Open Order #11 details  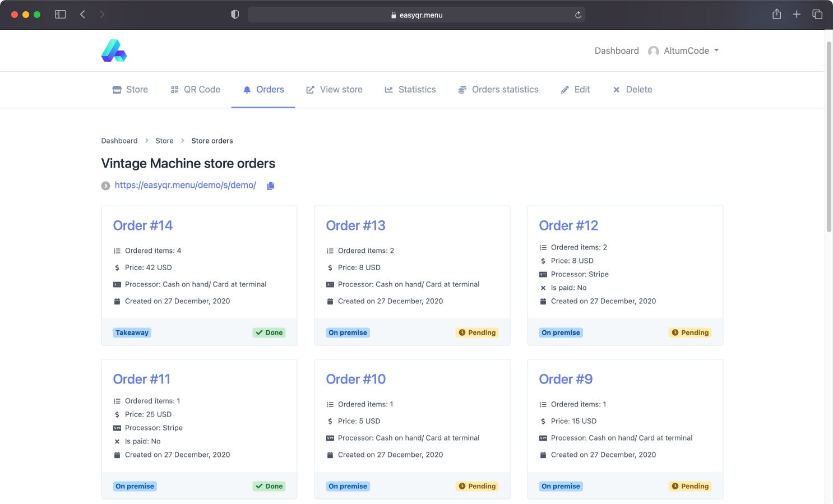coord(142,379)
